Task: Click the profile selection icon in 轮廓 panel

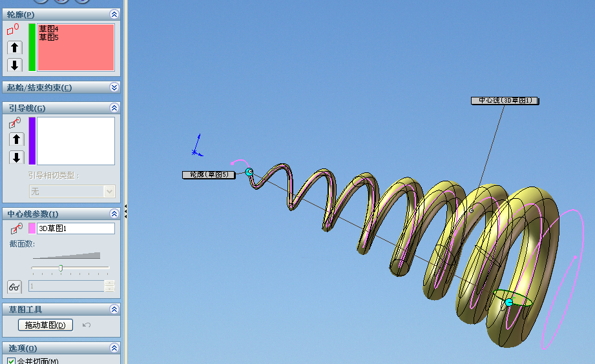Action: 13,29
